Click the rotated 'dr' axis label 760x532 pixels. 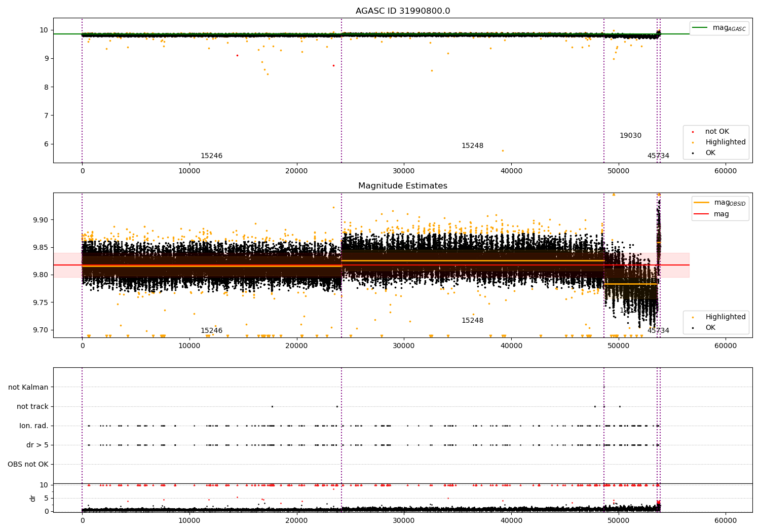click(x=33, y=498)
